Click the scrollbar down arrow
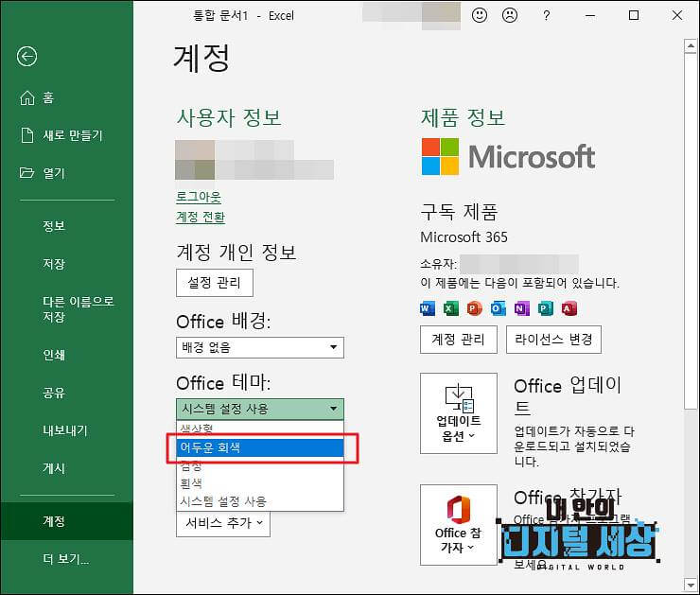This screenshot has height=595, width=700. point(691,585)
